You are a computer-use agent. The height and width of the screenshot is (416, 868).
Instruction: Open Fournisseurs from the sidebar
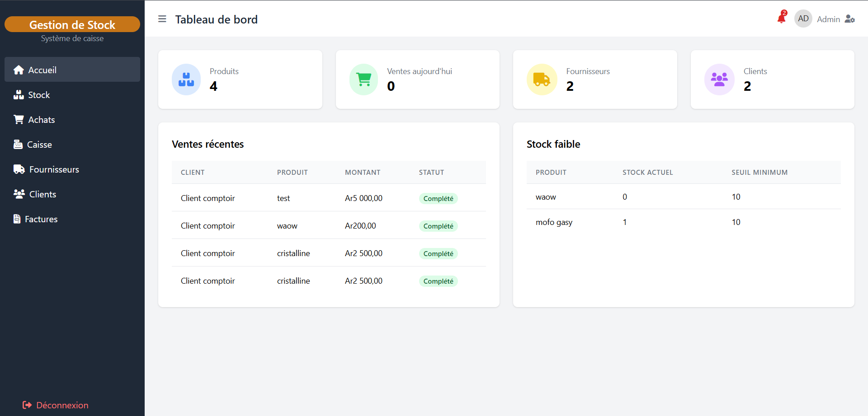click(x=54, y=169)
